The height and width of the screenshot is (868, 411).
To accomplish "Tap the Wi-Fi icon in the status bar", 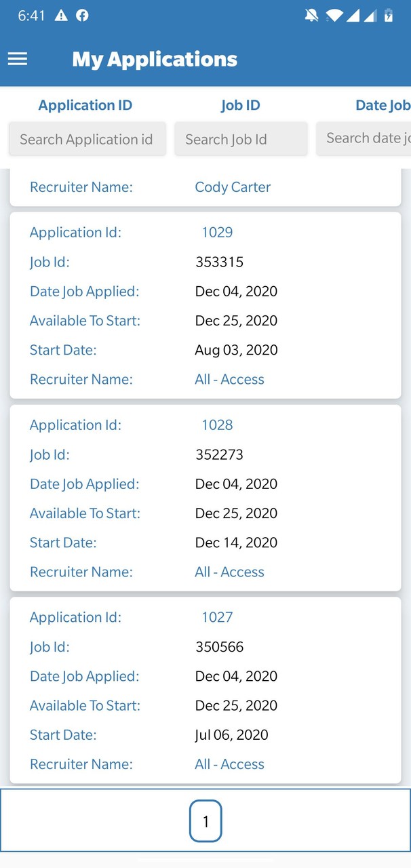I will (x=334, y=15).
